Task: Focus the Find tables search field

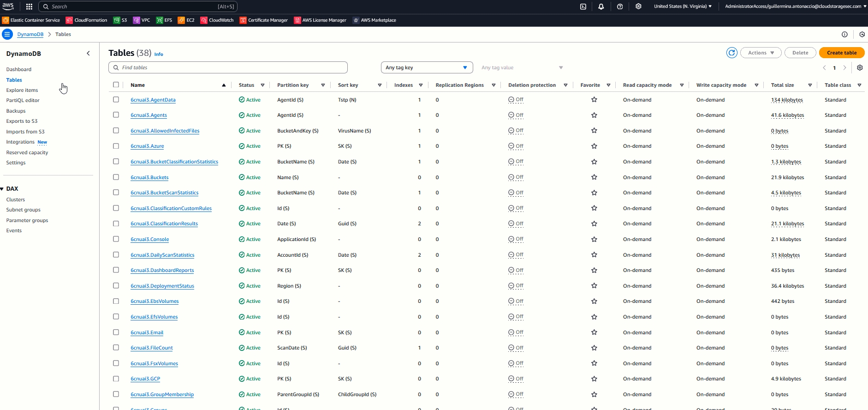Action: click(x=228, y=67)
